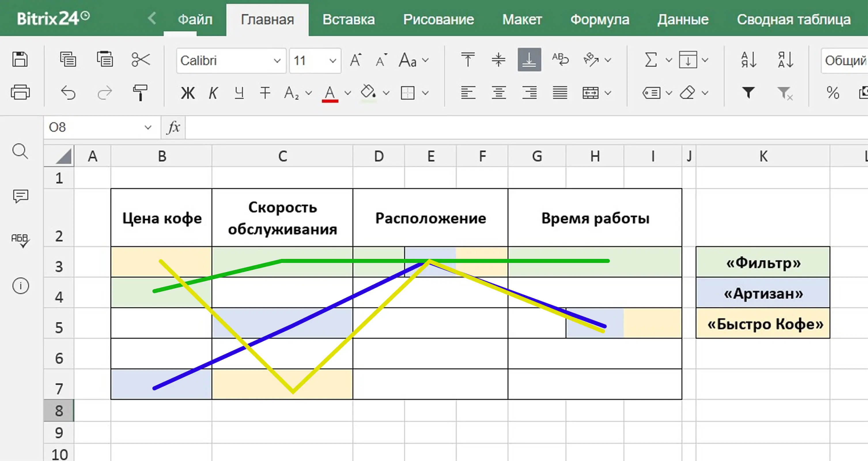Open the Name box O8 dropdown
The width and height of the screenshot is (868, 461).
pos(147,127)
